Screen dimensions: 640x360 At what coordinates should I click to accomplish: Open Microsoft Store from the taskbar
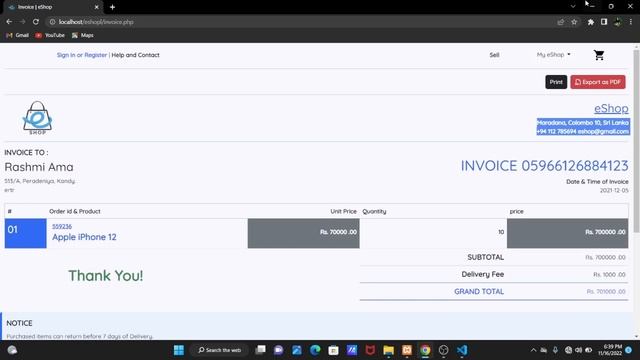pyautogui.click(x=333, y=350)
